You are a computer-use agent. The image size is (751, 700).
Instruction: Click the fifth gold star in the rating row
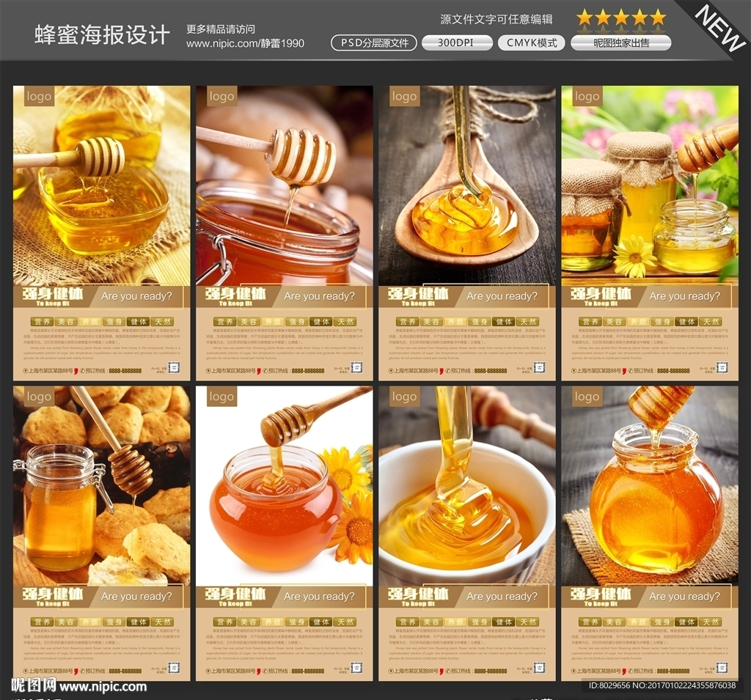[x=659, y=18]
